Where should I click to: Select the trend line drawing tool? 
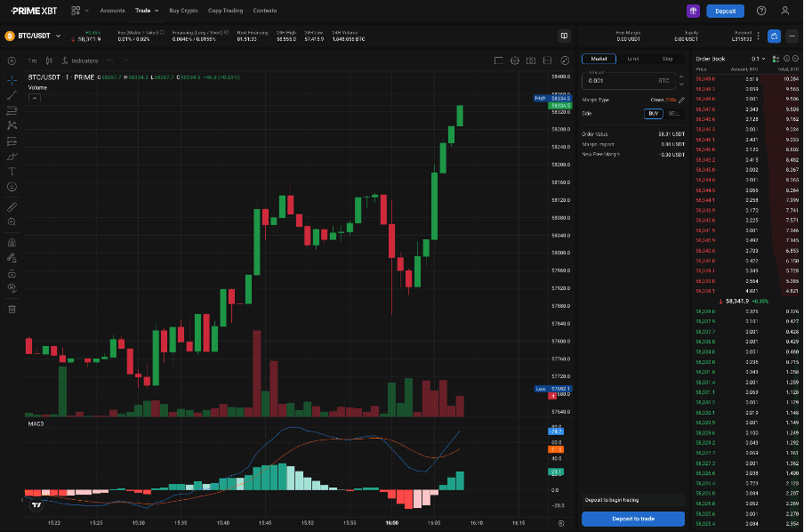pos(11,96)
